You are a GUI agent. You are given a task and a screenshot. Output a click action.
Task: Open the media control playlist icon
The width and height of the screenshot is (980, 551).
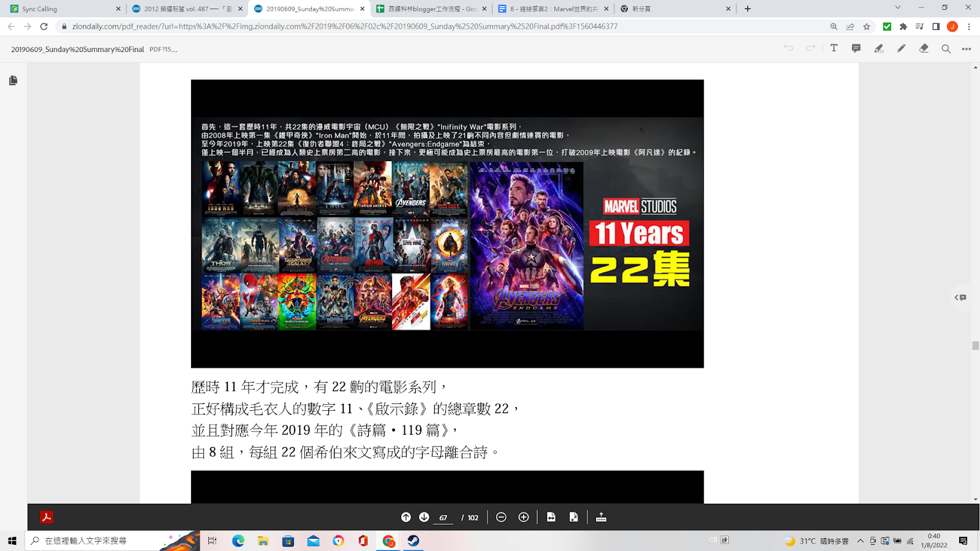pyautogui.click(x=919, y=26)
